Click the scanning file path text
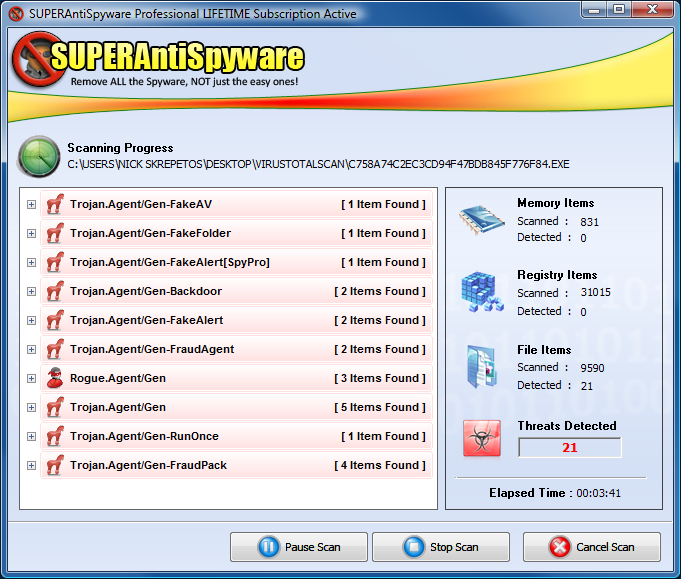This screenshot has height=579, width=681. click(318, 164)
